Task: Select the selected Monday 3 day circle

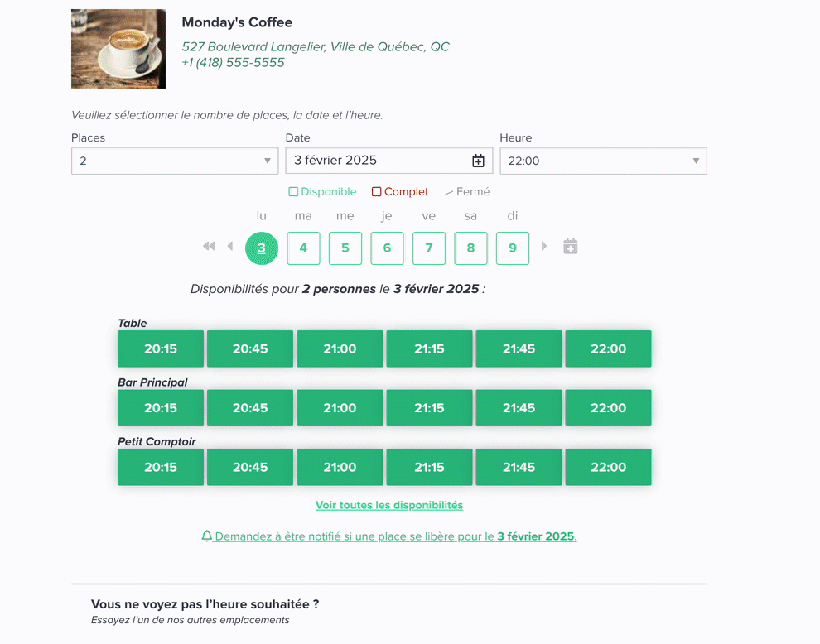Action: (x=262, y=248)
